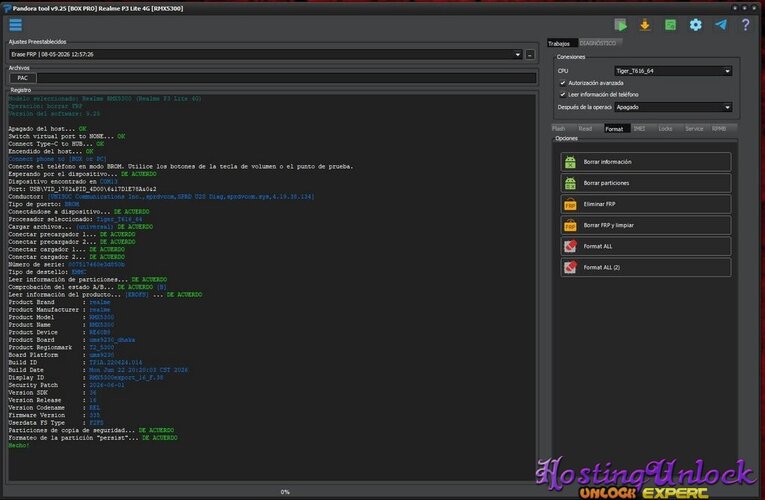The width and height of the screenshot is (765, 500).
Task: Select the Service tab
Action: tap(694, 129)
